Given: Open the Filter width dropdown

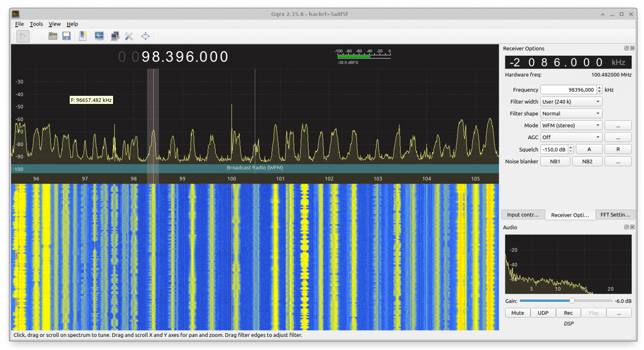Looking at the screenshot, I should tap(571, 101).
